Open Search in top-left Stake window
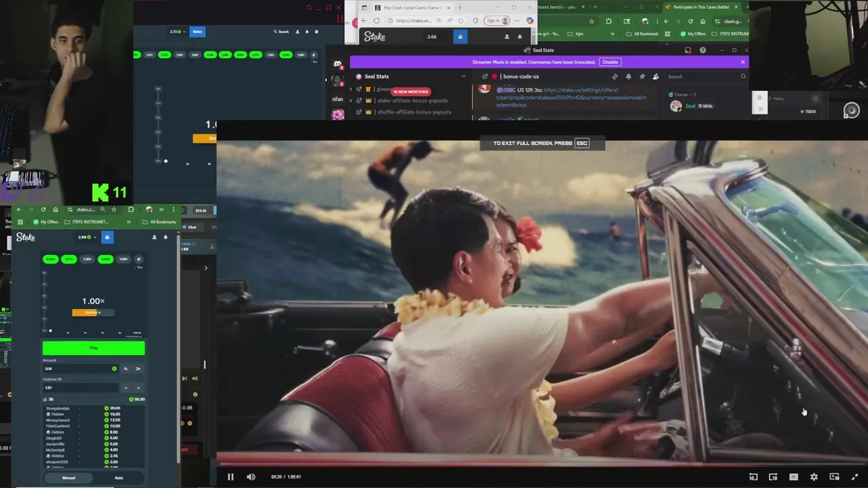Image resolution: width=868 pixels, height=488 pixels. pyautogui.click(x=281, y=31)
